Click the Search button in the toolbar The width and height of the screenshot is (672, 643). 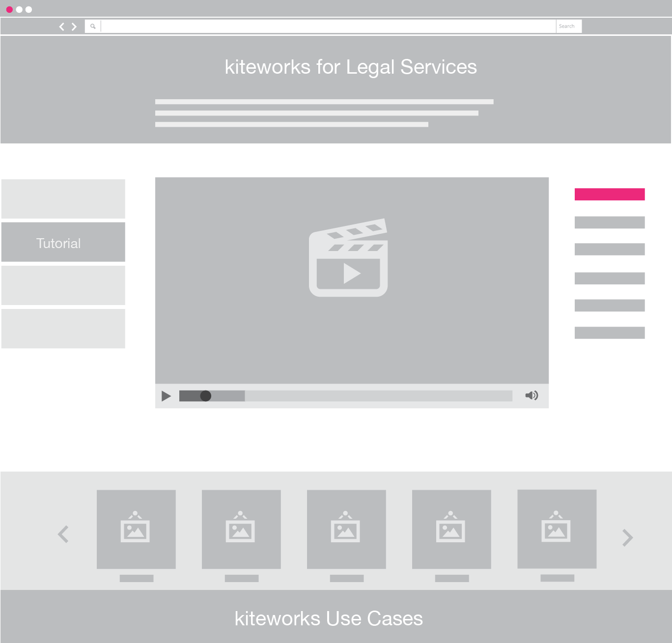pyautogui.click(x=569, y=27)
